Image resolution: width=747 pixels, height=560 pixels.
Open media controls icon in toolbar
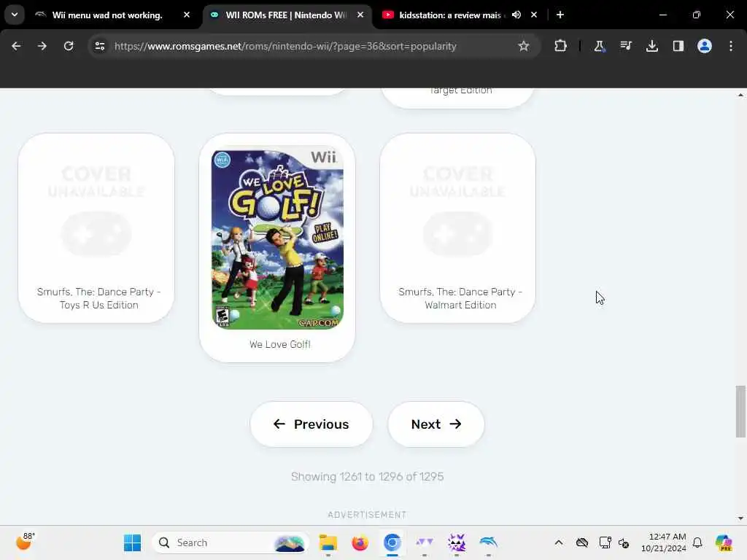pos(625,46)
